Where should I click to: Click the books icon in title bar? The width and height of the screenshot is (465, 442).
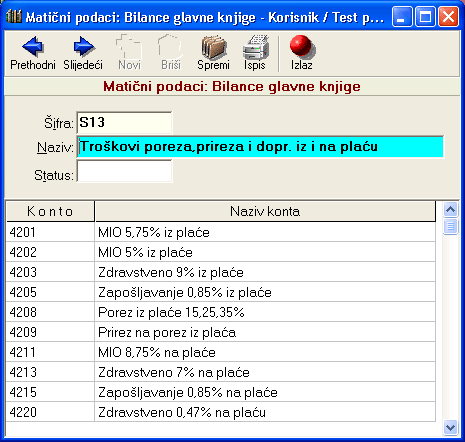[14, 16]
